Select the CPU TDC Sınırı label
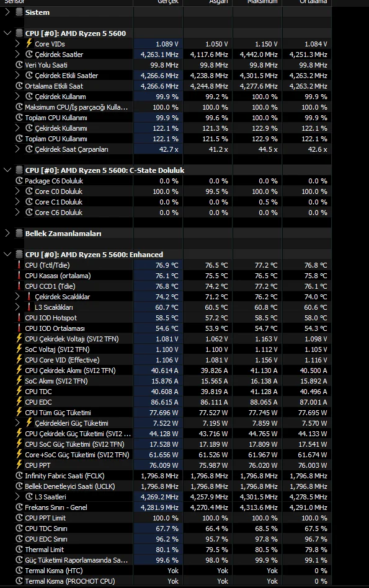The image size is (369, 588). 46,528
